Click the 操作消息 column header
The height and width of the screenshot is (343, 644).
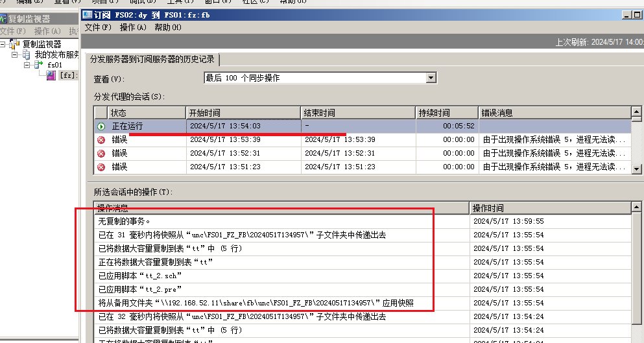[x=281, y=208]
